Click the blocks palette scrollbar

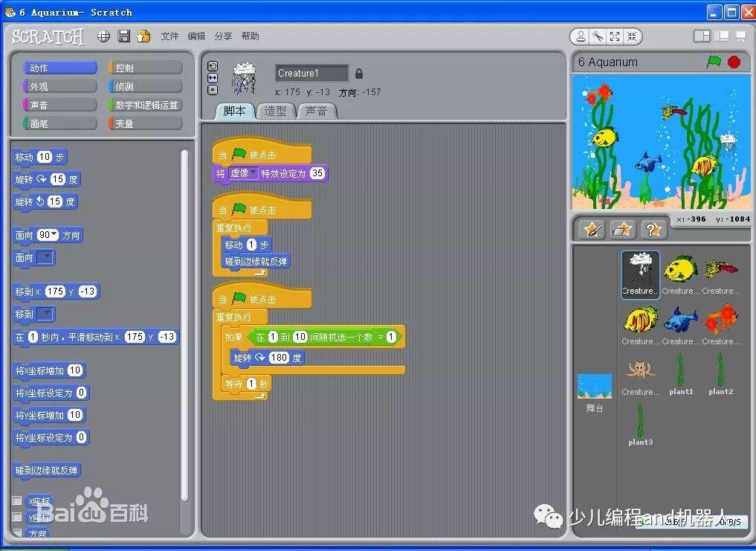[184, 324]
